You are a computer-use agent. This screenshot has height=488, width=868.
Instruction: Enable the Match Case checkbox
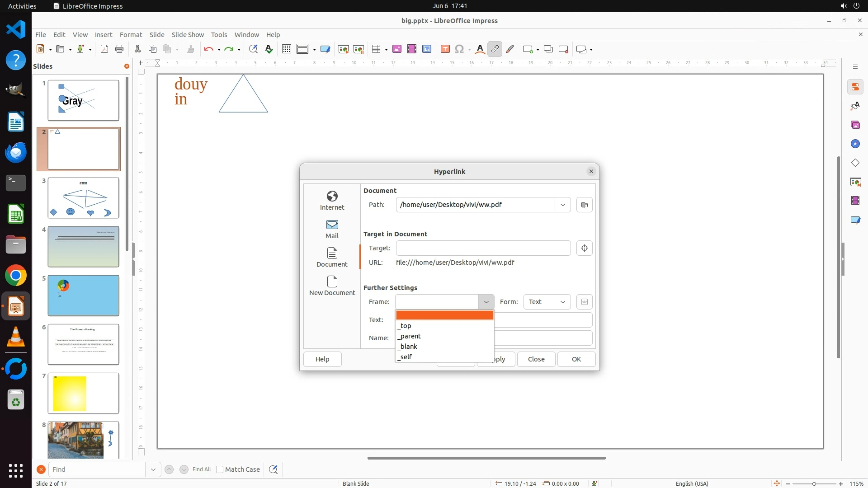[x=220, y=469]
